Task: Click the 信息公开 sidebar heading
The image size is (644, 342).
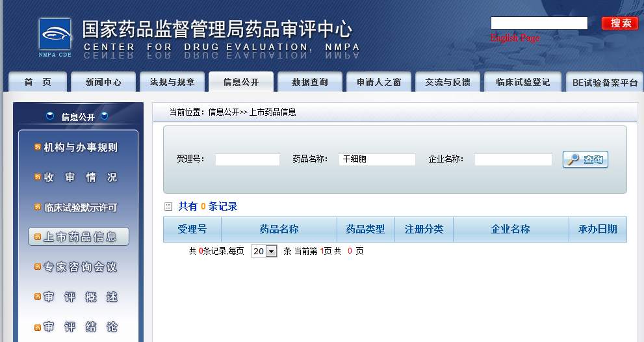Action: [78, 117]
